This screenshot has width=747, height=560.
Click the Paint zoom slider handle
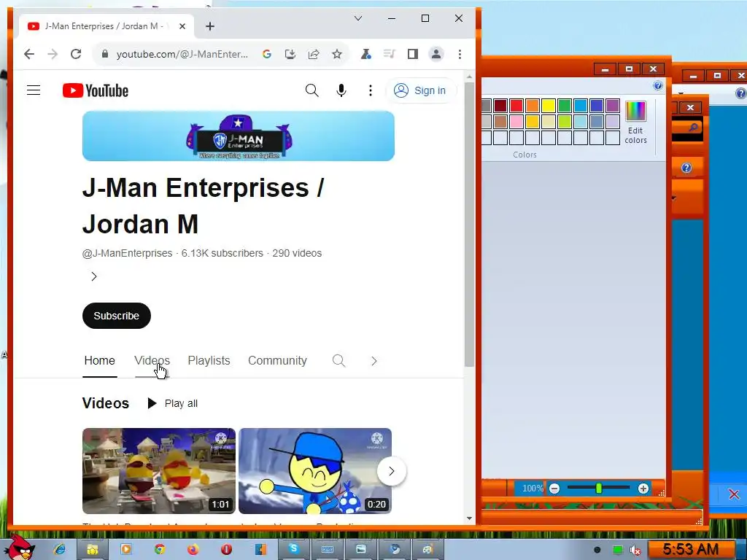(x=599, y=489)
